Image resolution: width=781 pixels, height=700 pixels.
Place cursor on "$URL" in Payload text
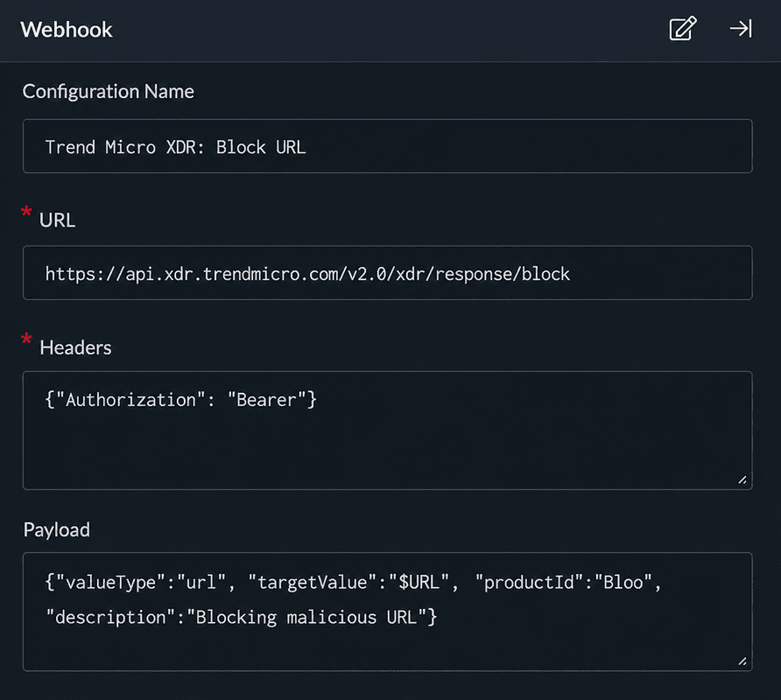(419, 582)
